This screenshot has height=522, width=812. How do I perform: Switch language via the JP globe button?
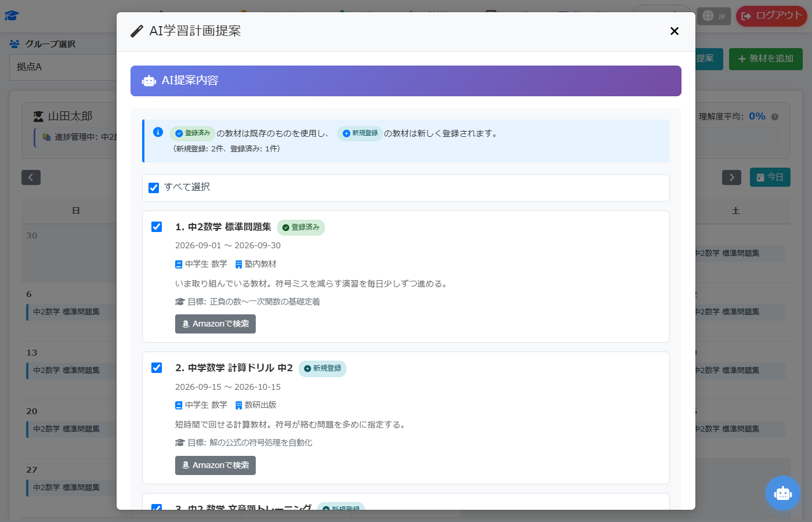coord(714,16)
